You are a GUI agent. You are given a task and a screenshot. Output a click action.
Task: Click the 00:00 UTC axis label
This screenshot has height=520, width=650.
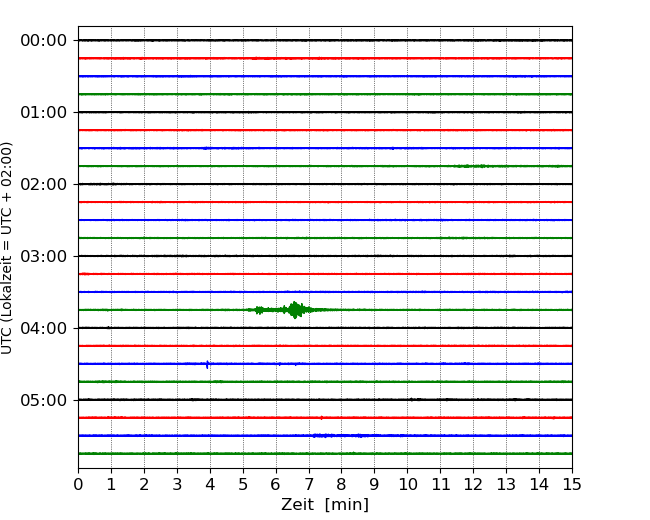[x=43, y=41]
